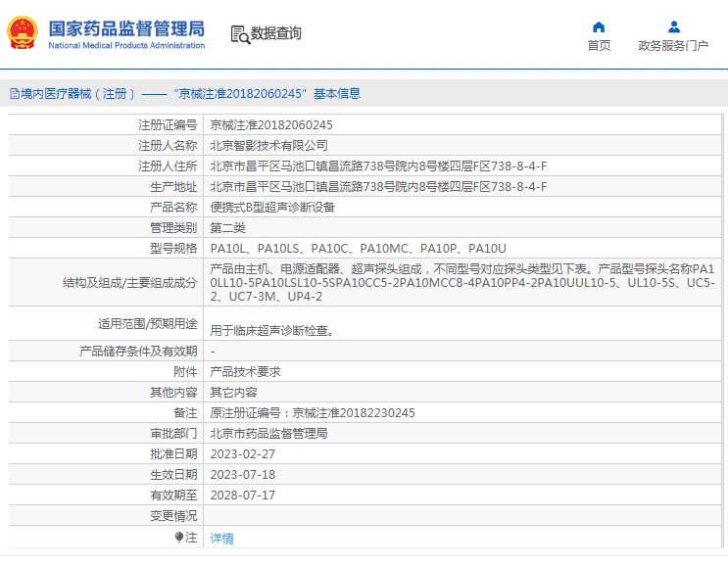This screenshot has height=566, width=728.
Task: Click the 政务服务门户 user icon
Action: pos(674,26)
